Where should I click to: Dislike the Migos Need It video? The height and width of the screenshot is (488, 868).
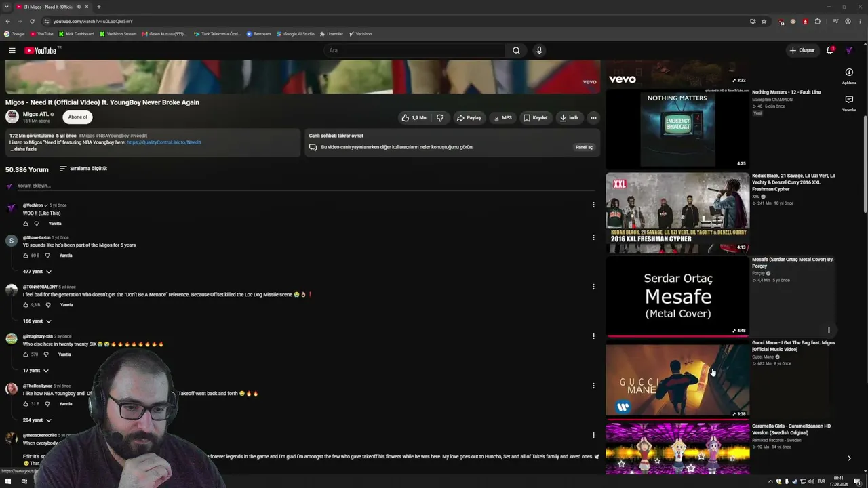tap(440, 117)
